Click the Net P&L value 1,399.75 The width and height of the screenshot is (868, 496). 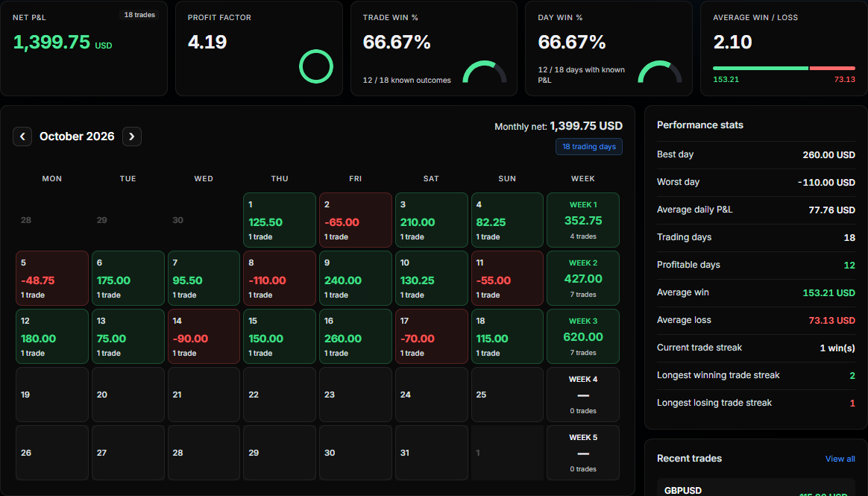coord(51,42)
